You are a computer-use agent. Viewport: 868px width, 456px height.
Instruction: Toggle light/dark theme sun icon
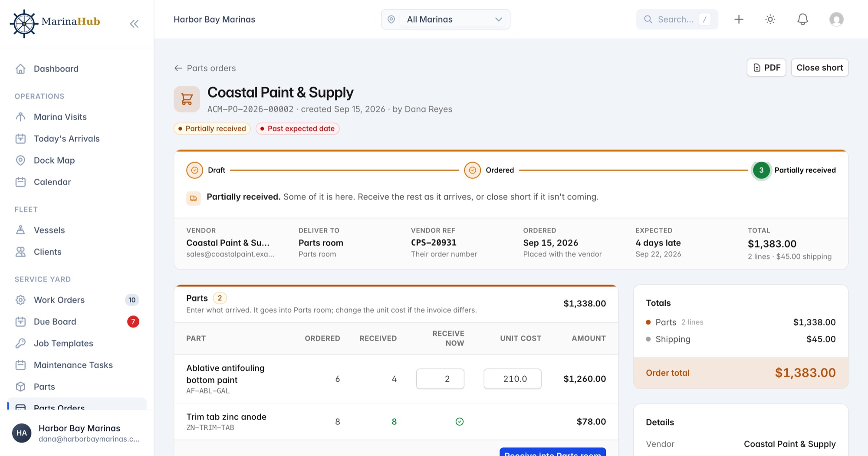click(770, 19)
